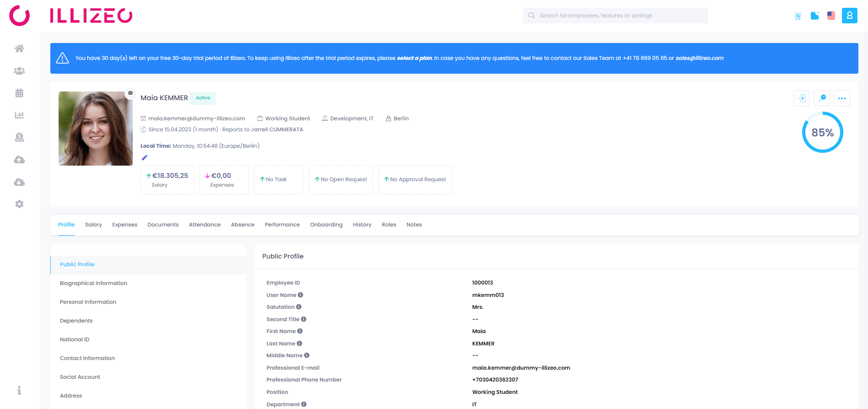Click the 'select a plan' link in banner
The width and height of the screenshot is (868, 409).
coord(414,58)
